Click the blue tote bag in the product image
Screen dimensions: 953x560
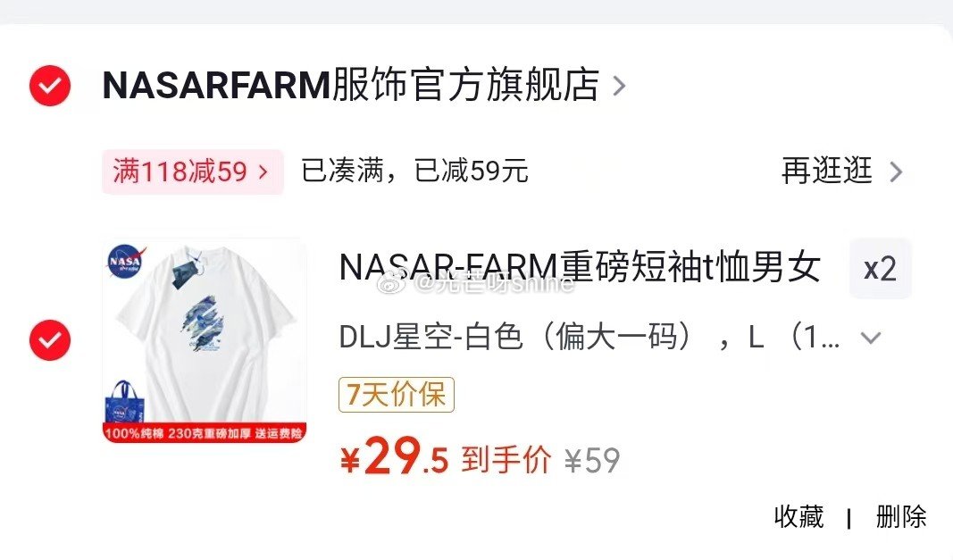pos(125,401)
